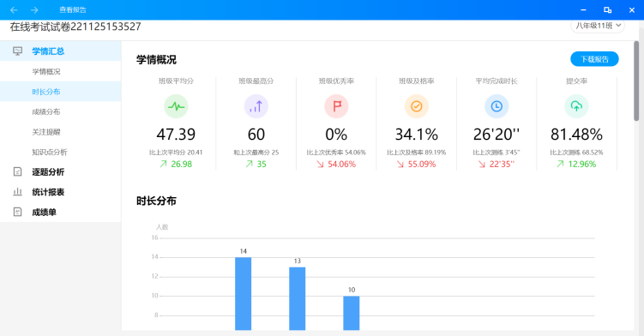Click the 班级平均分 pulse icon

(x=176, y=106)
